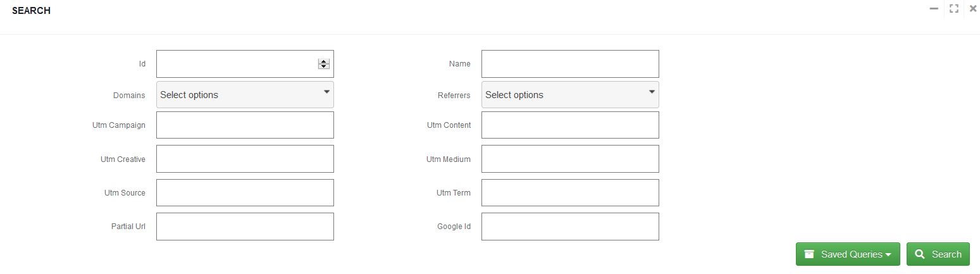Click into the Utm Term field
Image resolution: width=980 pixels, height=274 pixels.
pyautogui.click(x=570, y=192)
